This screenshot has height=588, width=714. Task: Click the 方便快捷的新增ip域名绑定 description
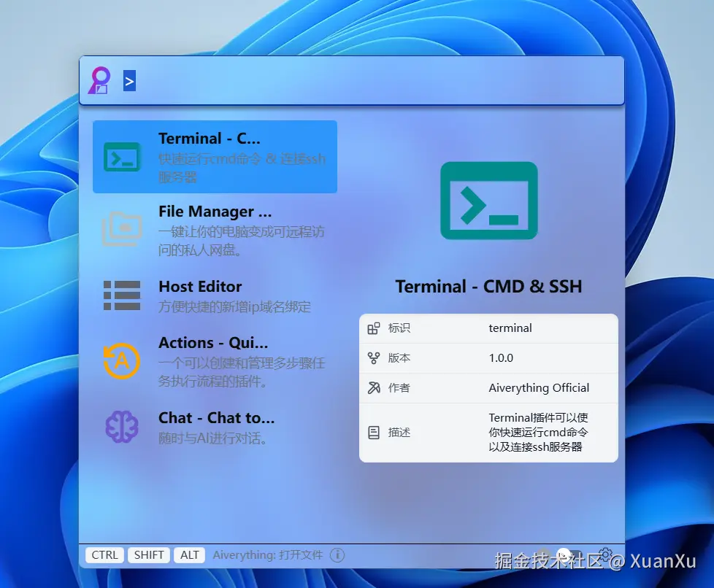click(x=234, y=306)
